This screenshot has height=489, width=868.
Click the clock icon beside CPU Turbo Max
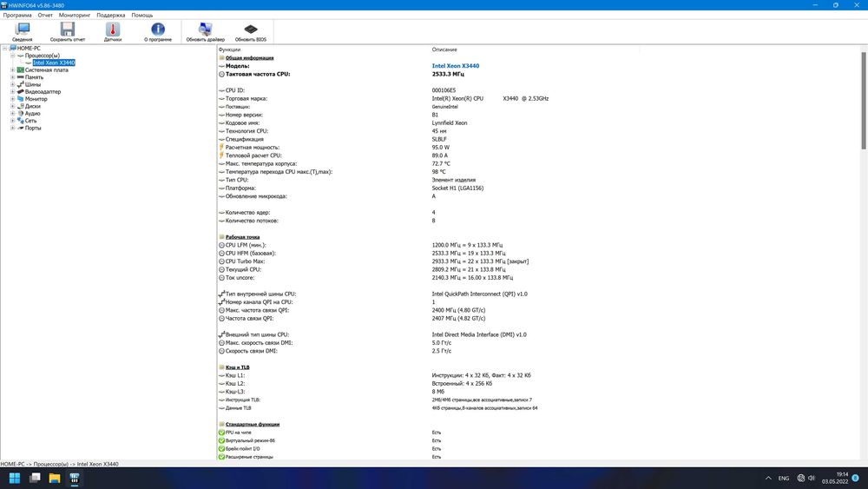pos(221,261)
